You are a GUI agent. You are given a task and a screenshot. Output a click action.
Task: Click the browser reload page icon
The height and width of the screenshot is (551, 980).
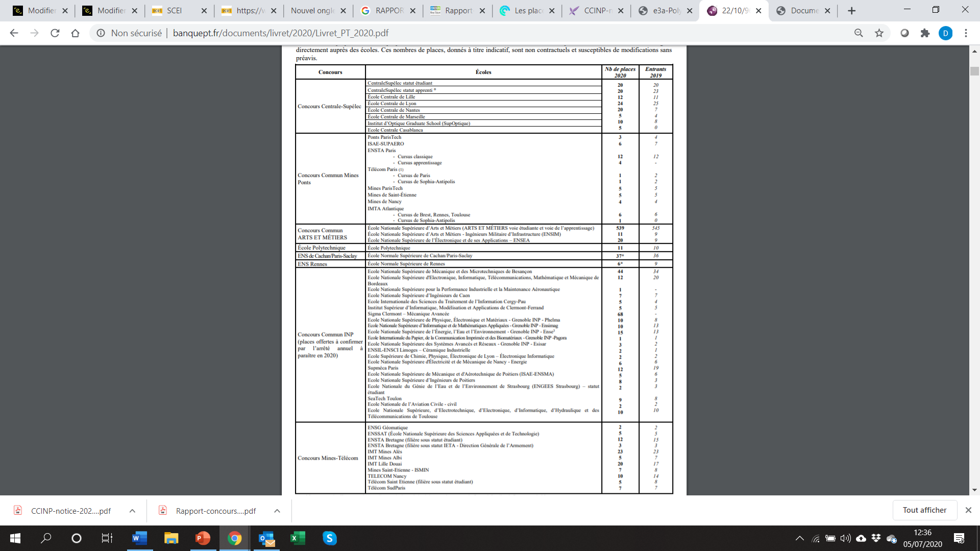55,33
